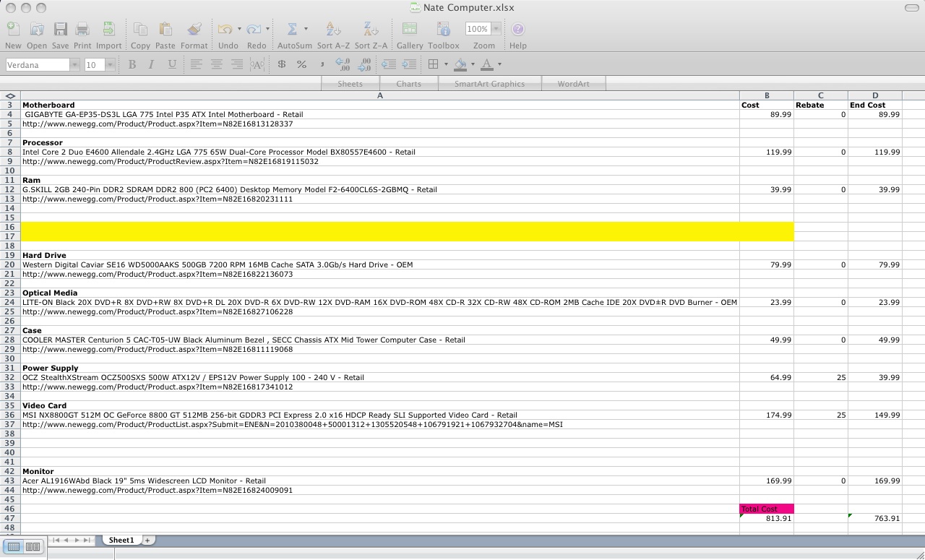925x560 pixels.
Task: Undo the last action
Action: [x=225, y=30]
